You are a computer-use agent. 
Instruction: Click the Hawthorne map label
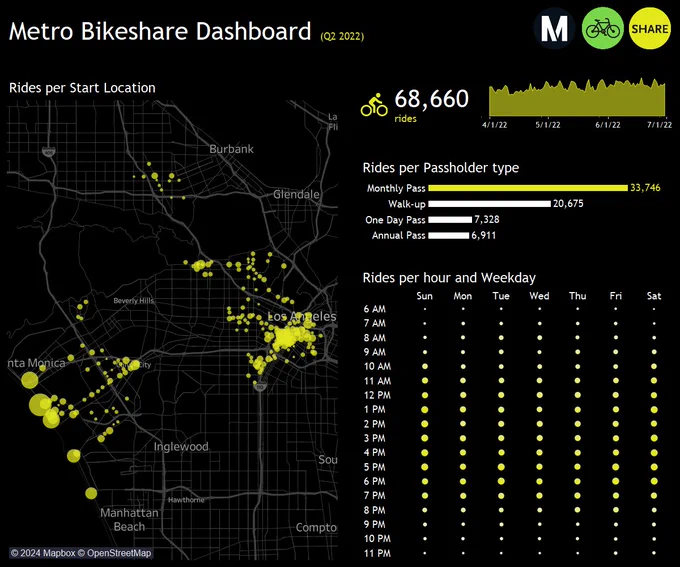(186, 500)
